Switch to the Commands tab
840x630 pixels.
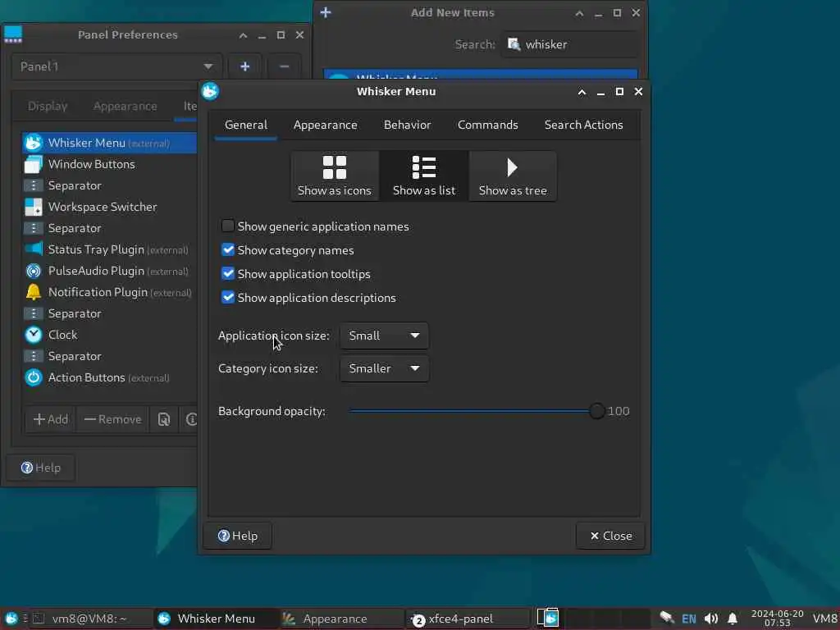[x=487, y=125]
